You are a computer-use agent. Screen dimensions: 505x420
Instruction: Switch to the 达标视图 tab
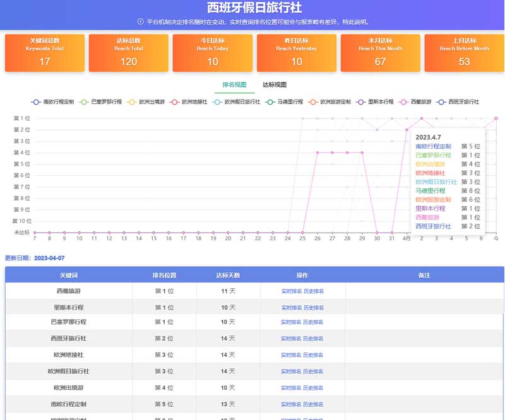tap(275, 85)
